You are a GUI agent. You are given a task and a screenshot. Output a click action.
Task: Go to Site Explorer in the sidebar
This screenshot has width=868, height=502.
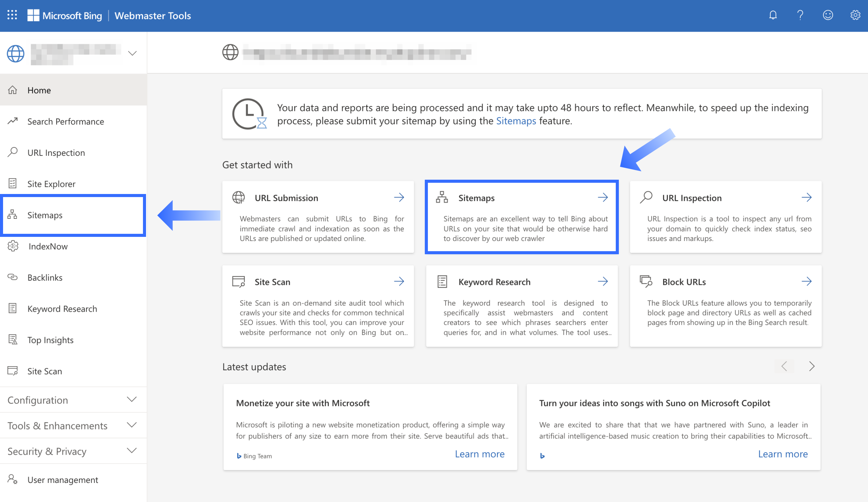tap(51, 184)
